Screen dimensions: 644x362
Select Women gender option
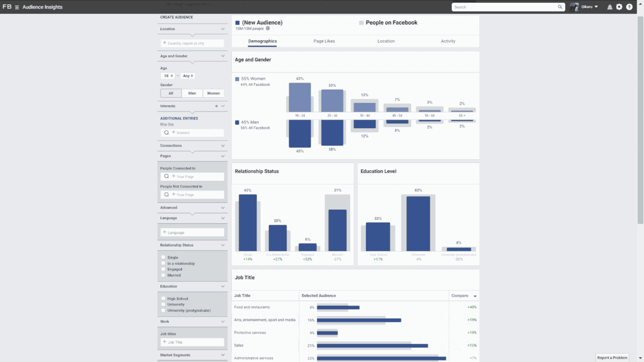pyautogui.click(x=214, y=93)
